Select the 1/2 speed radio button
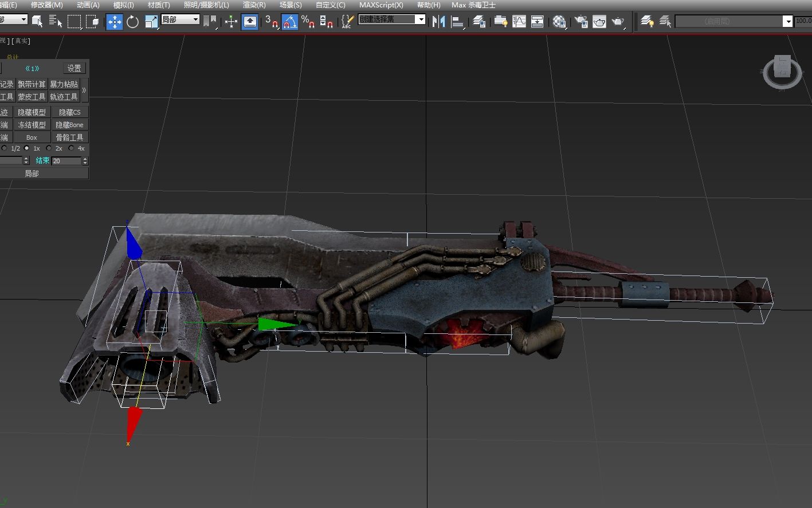 [5, 148]
